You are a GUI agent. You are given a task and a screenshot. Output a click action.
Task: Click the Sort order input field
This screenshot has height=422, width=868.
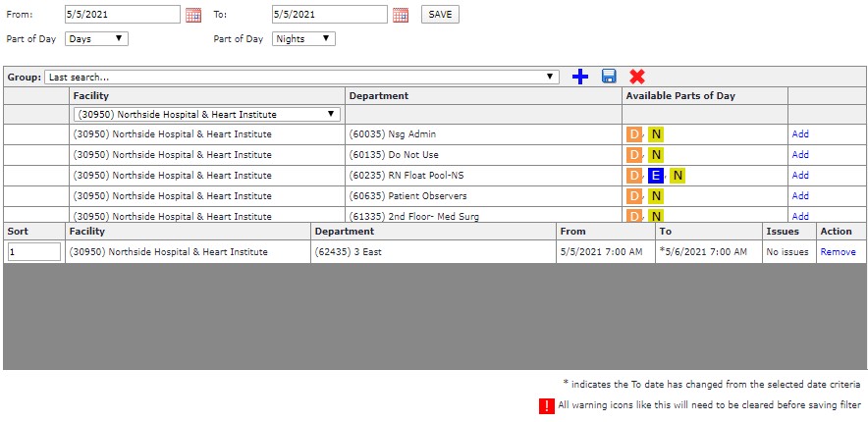coord(34,252)
